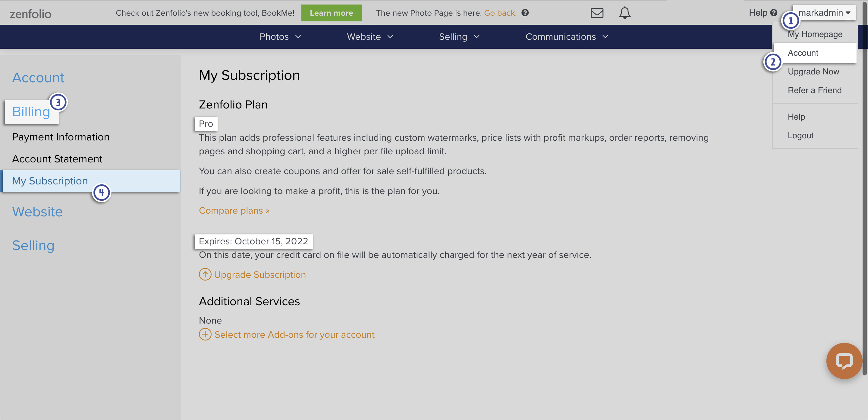Open Payment Information in the sidebar
The width and height of the screenshot is (868, 420).
(x=61, y=137)
